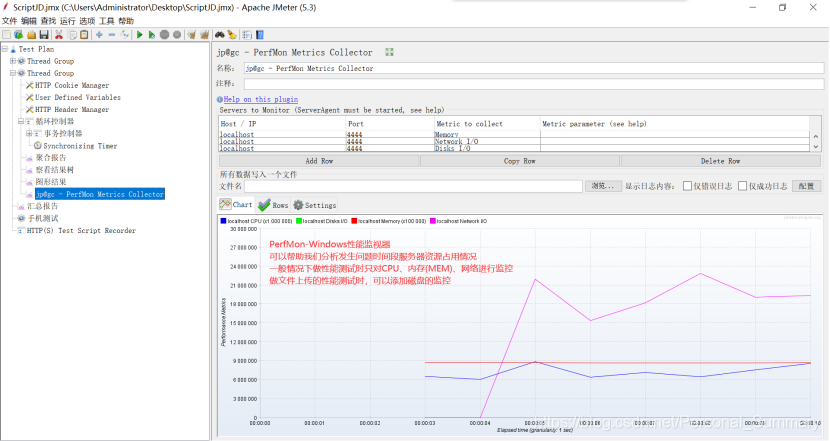Paste element using clipboard toolbar icon
Viewport: 830px width, 441px height.
click(x=84, y=35)
